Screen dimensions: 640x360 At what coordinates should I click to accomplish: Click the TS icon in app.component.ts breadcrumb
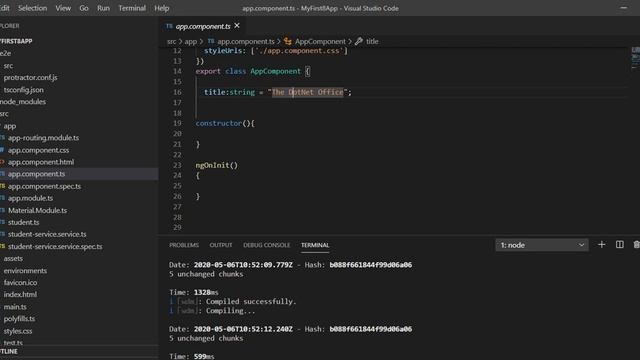211,41
